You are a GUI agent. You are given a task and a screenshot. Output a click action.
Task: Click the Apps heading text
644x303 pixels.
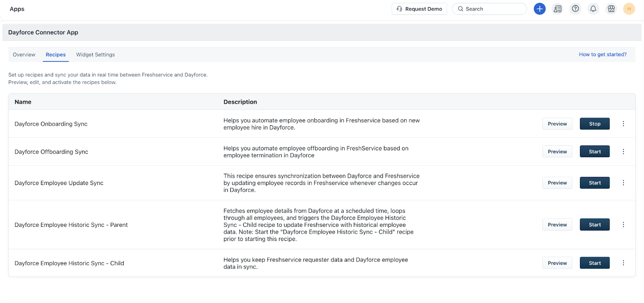(x=17, y=9)
